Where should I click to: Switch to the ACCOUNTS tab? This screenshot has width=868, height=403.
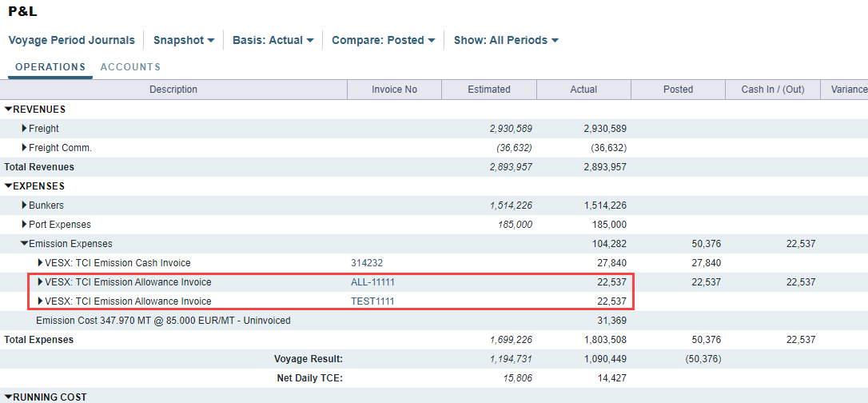pyautogui.click(x=130, y=67)
